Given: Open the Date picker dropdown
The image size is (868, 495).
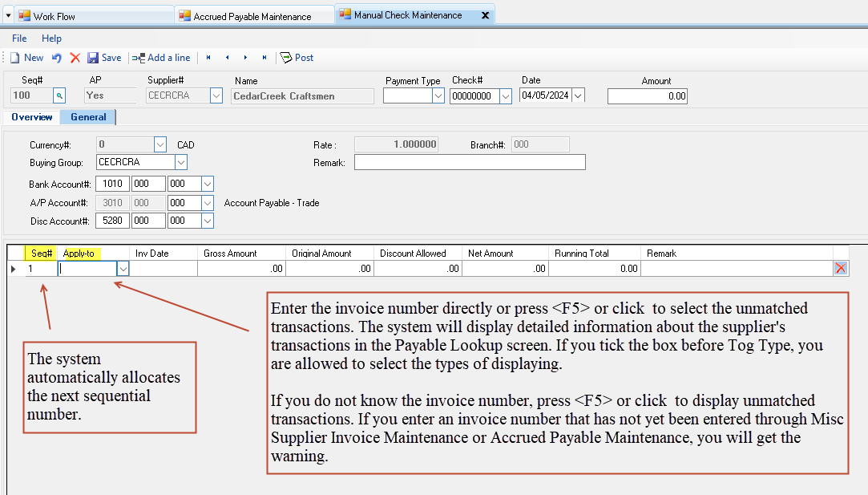Looking at the screenshot, I should pyautogui.click(x=578, y=95).
